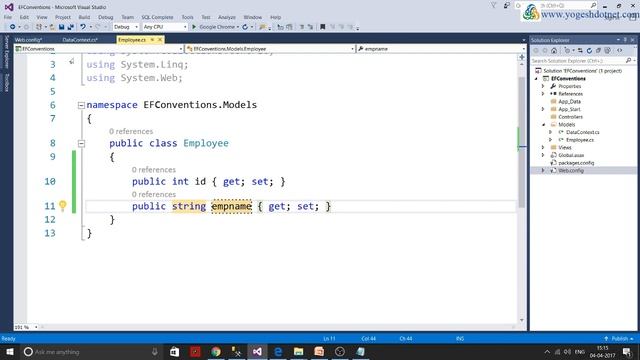The width and height of the screenshot is (640, 360).
Task: Toggle auto-hide pin of Solution Explorer
Action: tap(625, 40)
